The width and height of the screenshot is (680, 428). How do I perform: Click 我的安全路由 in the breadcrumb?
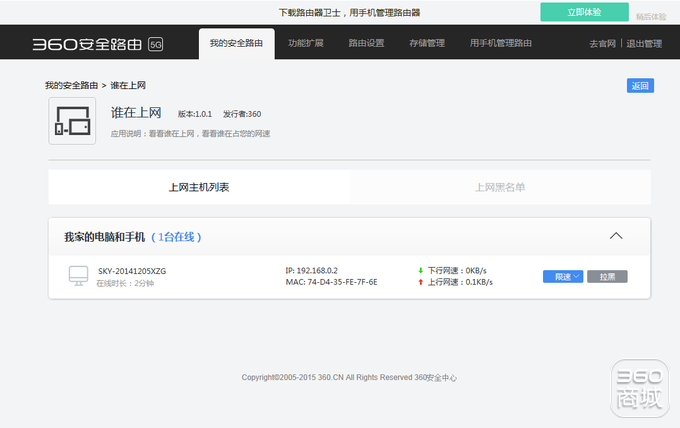pyautogui.click(x=72, y=85)
